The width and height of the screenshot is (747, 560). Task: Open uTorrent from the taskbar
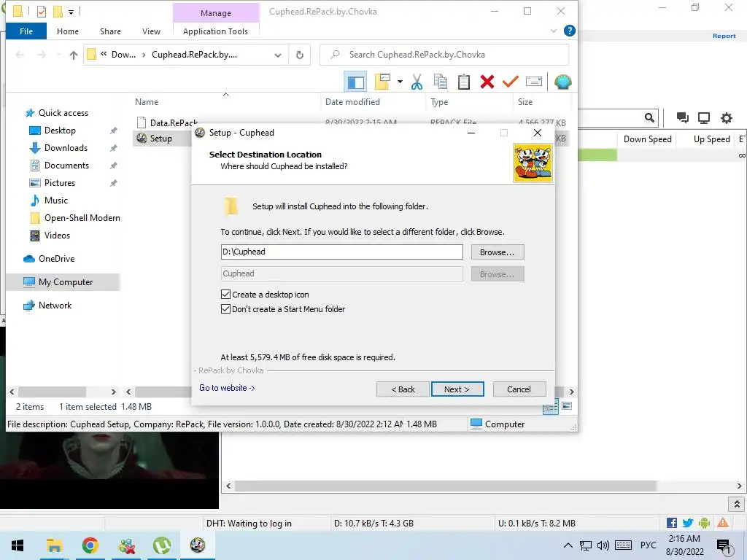(x=162, y=545)
